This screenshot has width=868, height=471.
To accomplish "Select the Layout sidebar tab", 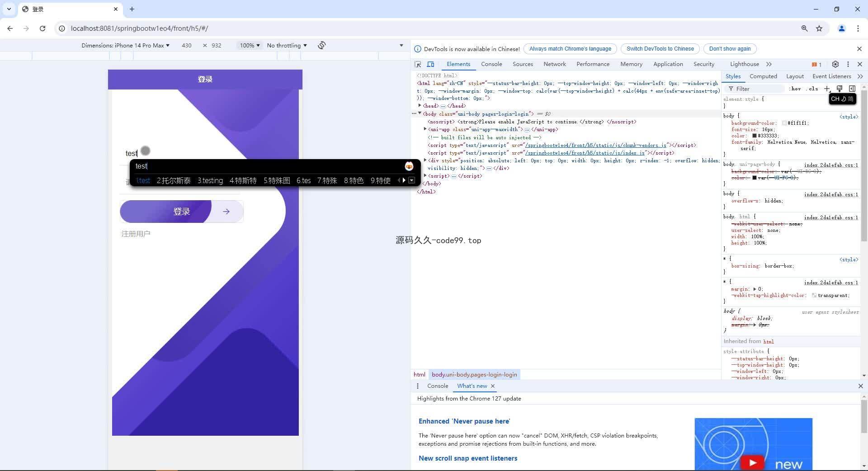I will click(x=795, y=76).
